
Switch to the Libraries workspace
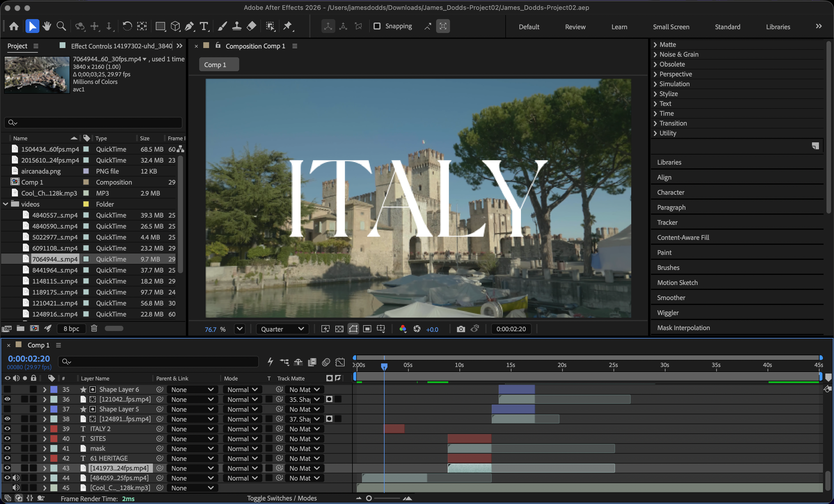pyautogui.click(x=778, y=27)
